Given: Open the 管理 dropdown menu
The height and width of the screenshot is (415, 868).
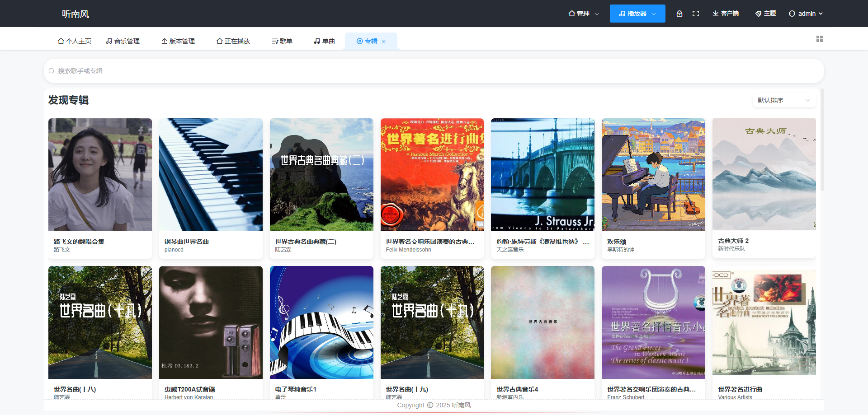Looking at the screenshot, I should pyautogui.click(x=584, y=14).
